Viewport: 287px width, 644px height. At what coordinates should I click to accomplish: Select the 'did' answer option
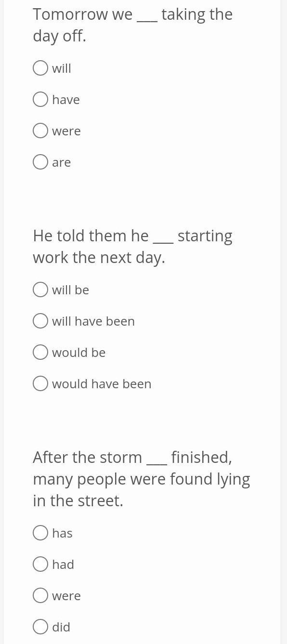point(40,627)
